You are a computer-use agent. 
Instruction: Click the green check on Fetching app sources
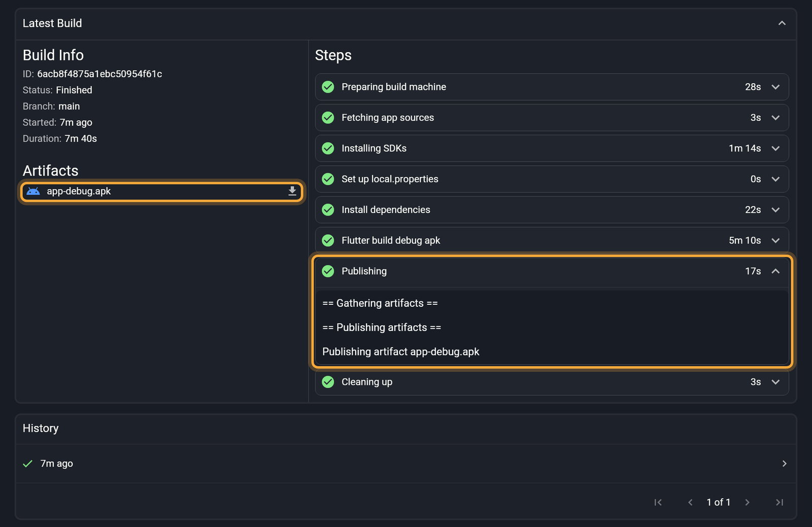(328, 118)
